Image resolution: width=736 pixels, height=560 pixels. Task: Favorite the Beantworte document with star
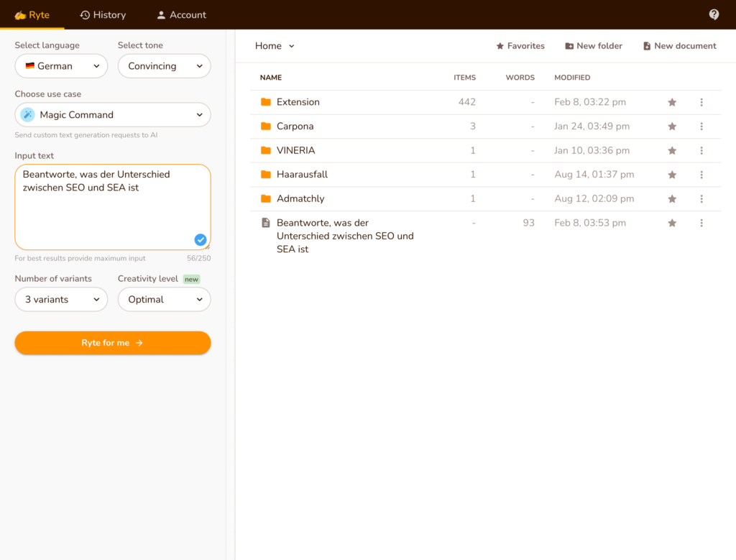coord(672,223)
